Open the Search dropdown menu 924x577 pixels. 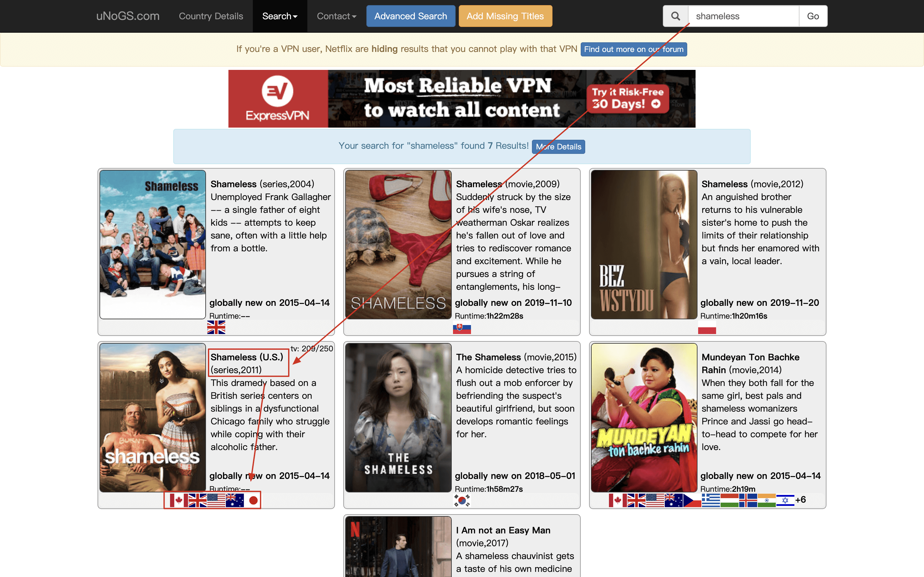tap(279, 16)
